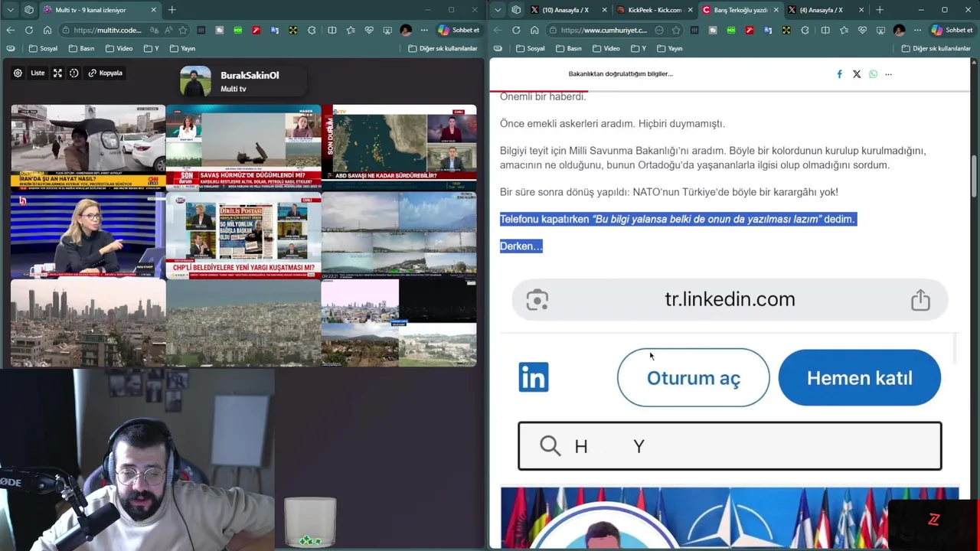Click the LinkedIn logo in the image
980x551 pixels.
[x=534, y=377]
